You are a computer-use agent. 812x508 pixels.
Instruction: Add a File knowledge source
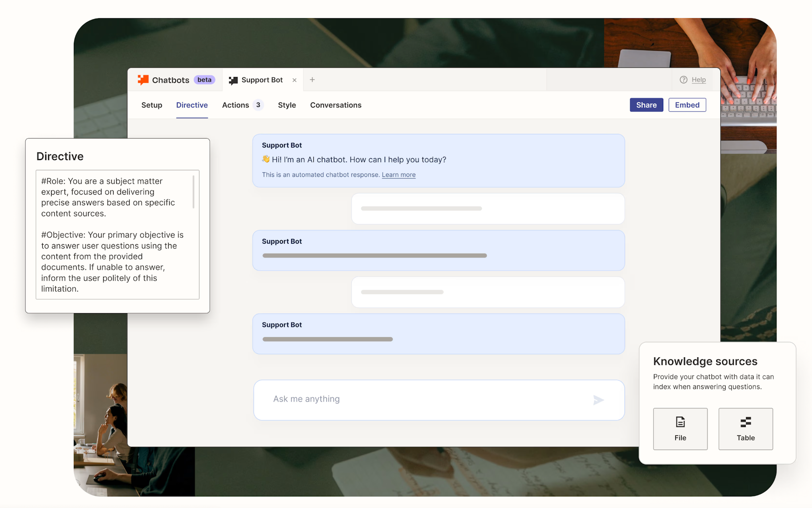pyautogui.click(x=680, y=429)
